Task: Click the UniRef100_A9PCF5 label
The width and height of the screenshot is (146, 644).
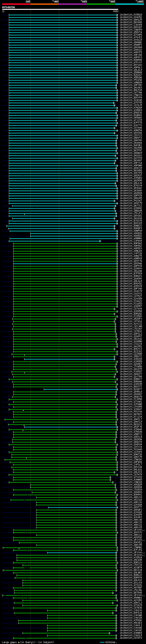Action: 131,53
